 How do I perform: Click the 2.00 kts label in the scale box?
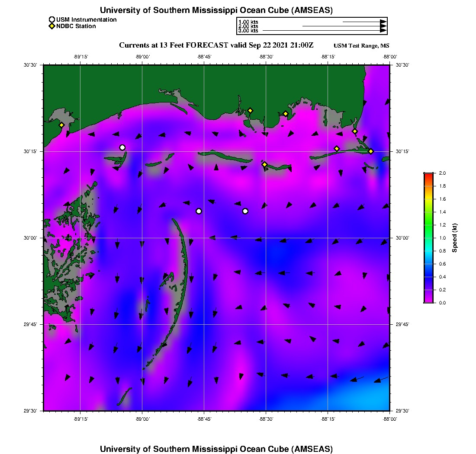click(248, 26)
